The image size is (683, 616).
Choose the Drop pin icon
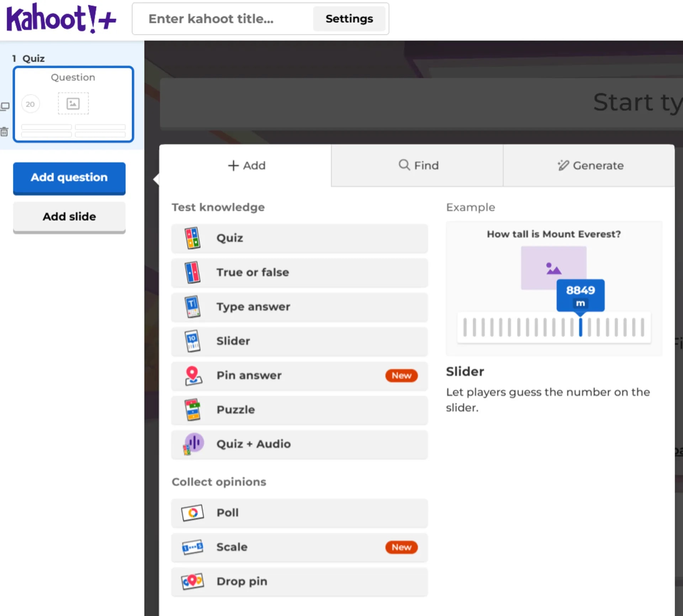coord(192,582)
